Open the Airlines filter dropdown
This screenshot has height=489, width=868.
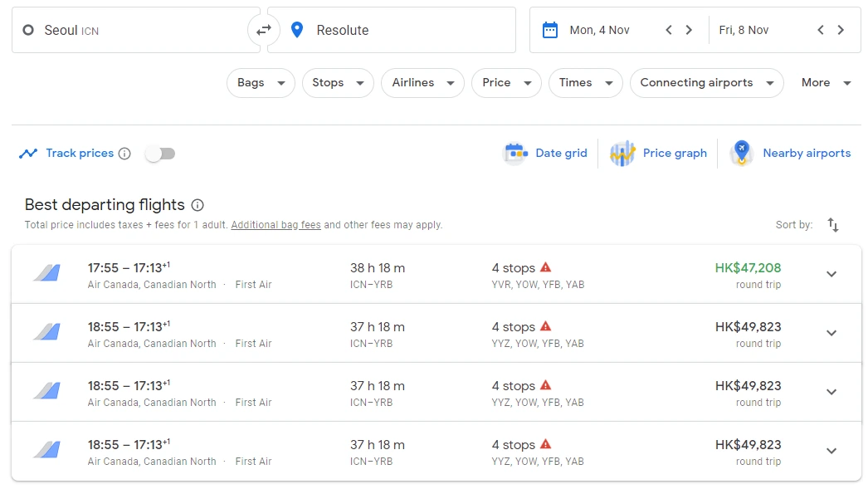point(422,83)
